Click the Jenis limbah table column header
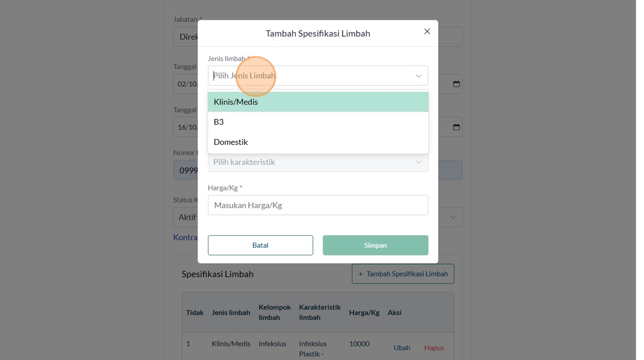 231,312
